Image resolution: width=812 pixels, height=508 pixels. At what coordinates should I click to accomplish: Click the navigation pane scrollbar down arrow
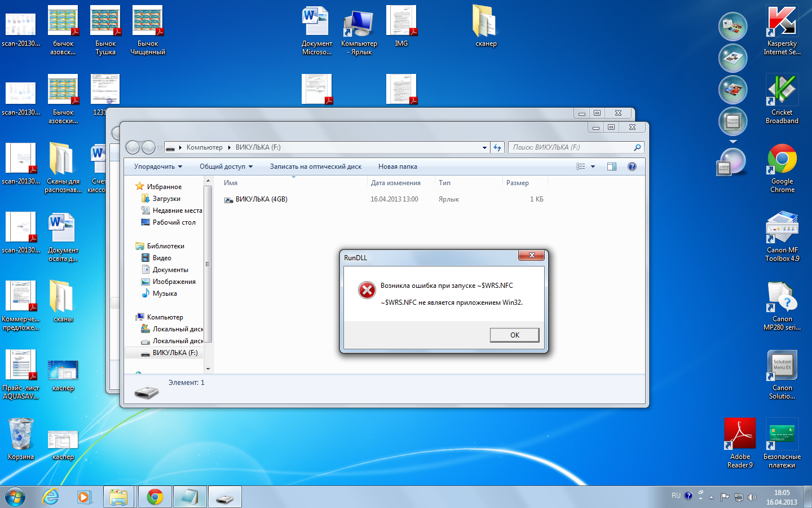208,369
